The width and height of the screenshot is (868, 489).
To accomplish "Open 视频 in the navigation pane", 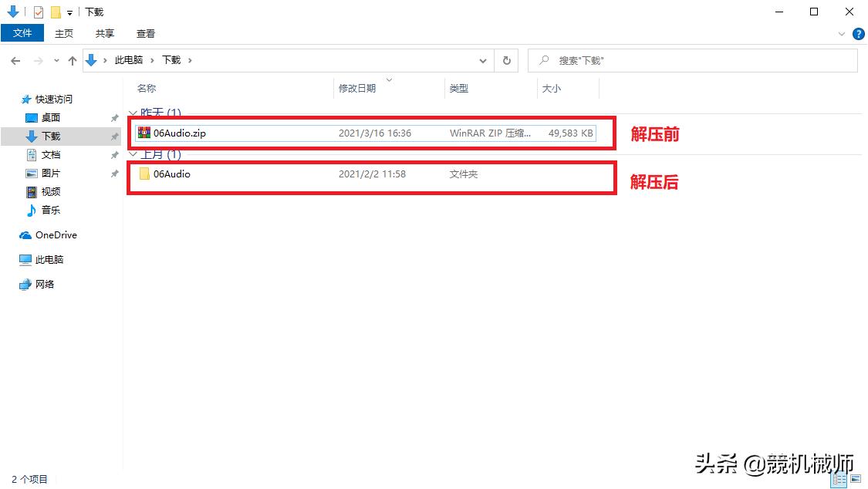I will pos(50,191).
